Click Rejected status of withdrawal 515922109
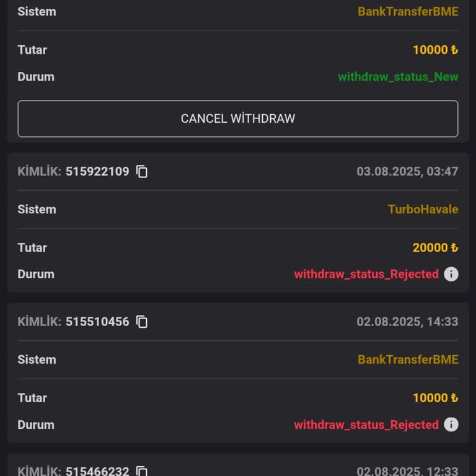476x476 pixels. (366, 274)
